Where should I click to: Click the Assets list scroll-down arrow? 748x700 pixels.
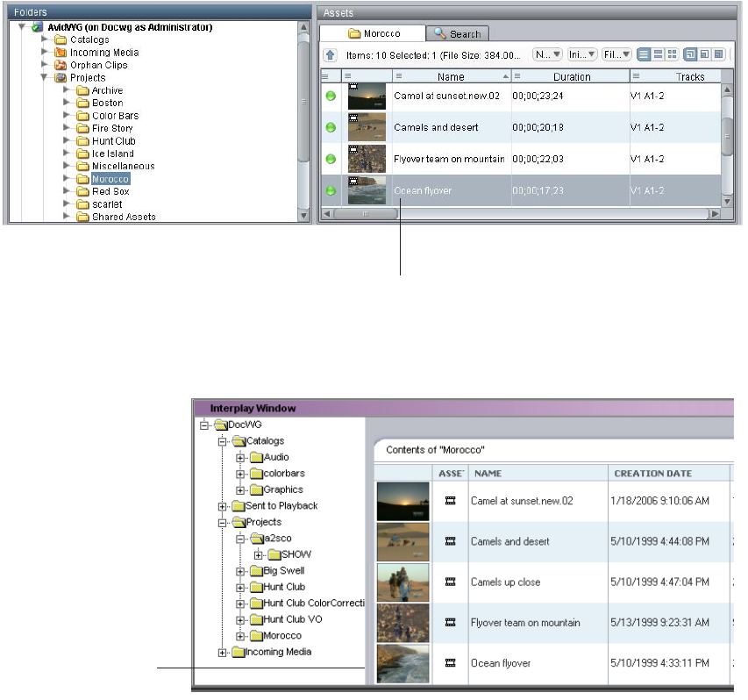(x=727, y=202)
